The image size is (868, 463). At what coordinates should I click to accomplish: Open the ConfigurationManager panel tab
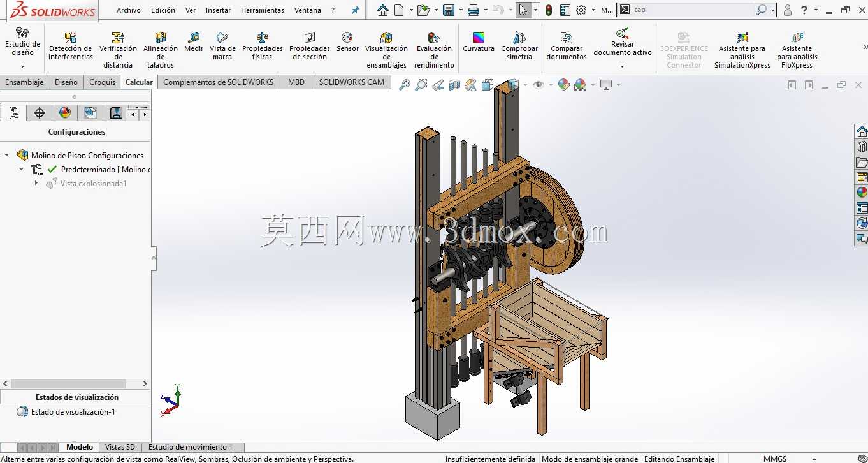pyautogui.click(x=13, y=113)
